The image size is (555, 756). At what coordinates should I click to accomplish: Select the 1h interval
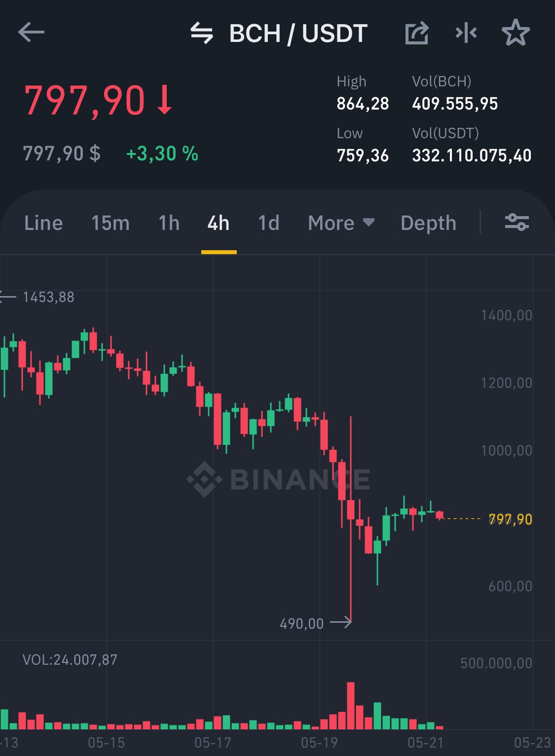pos(169,223)
